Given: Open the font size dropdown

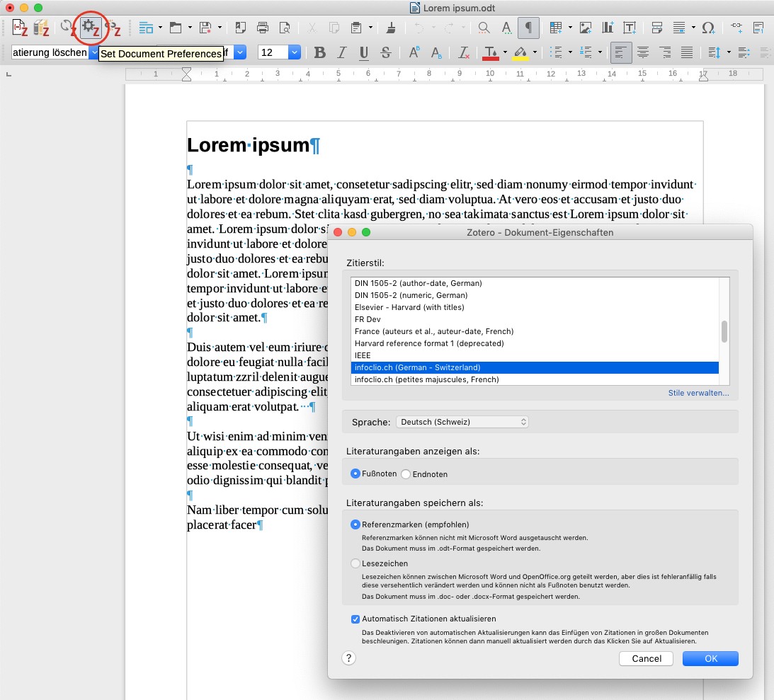Looking at the screenshot, I should click(x=294, y=52).
